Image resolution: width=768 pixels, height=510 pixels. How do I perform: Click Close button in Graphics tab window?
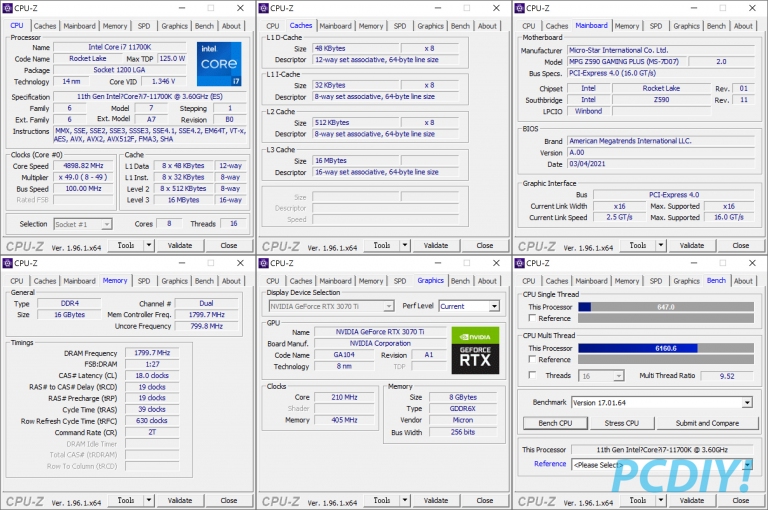coord(484,500)
